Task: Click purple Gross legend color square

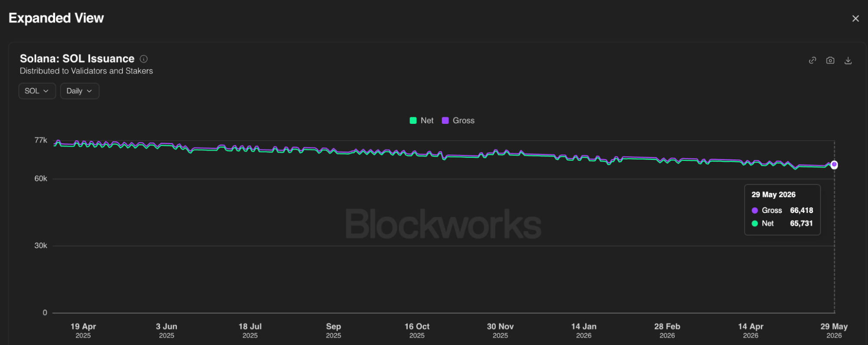Action: (x=445, y=120)
